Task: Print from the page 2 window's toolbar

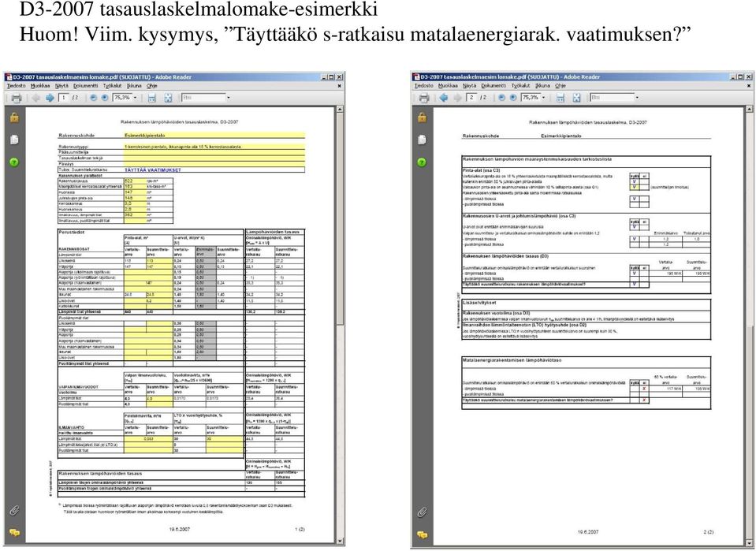Action: (424, 98)
